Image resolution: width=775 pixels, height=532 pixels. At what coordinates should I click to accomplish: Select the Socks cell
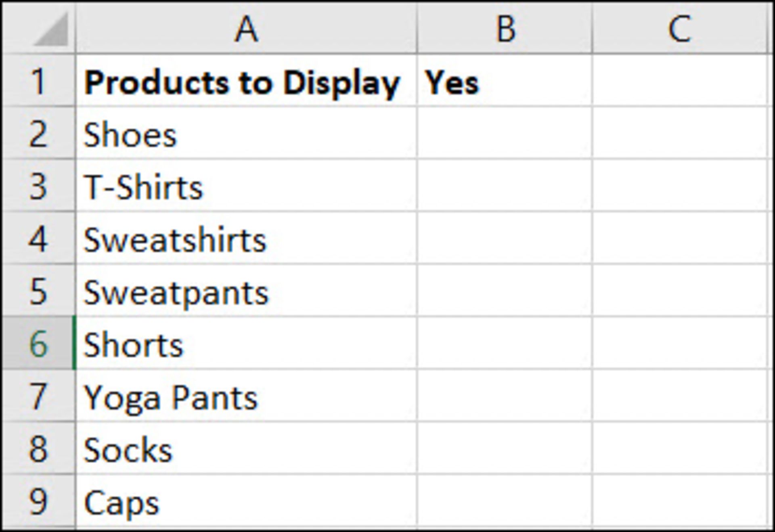click(246, 448)
